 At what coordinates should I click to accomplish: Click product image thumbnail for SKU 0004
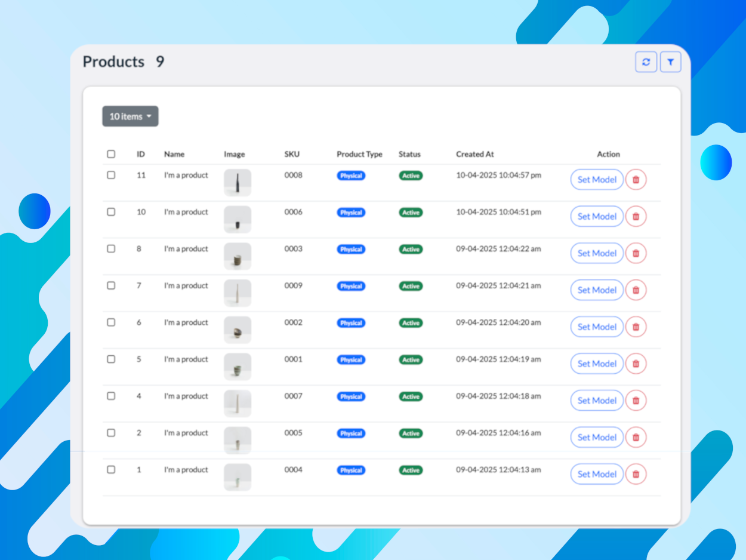pos(238,477)
